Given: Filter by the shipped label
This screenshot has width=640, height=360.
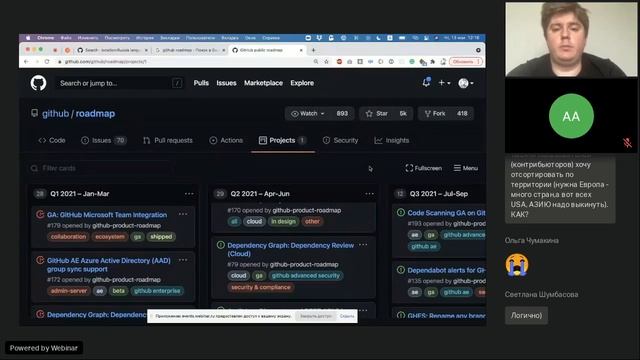Looking at the screenshot, I should (x=161, y=237).
